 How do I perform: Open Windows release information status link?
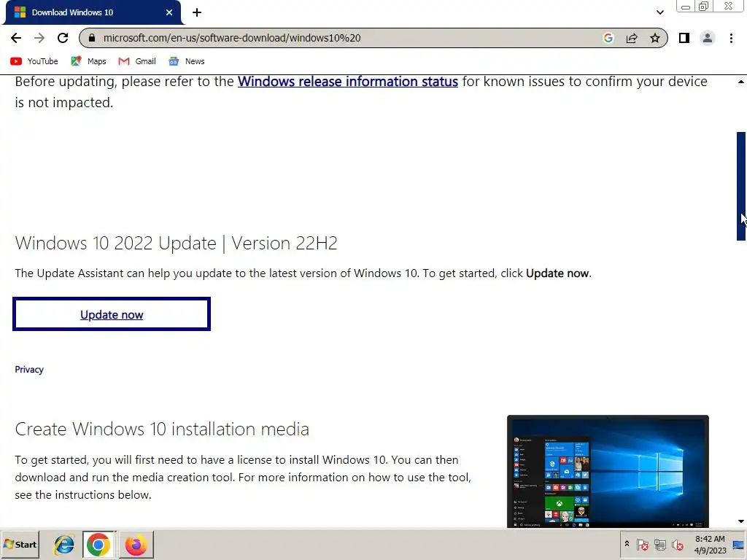click(348, 82)
